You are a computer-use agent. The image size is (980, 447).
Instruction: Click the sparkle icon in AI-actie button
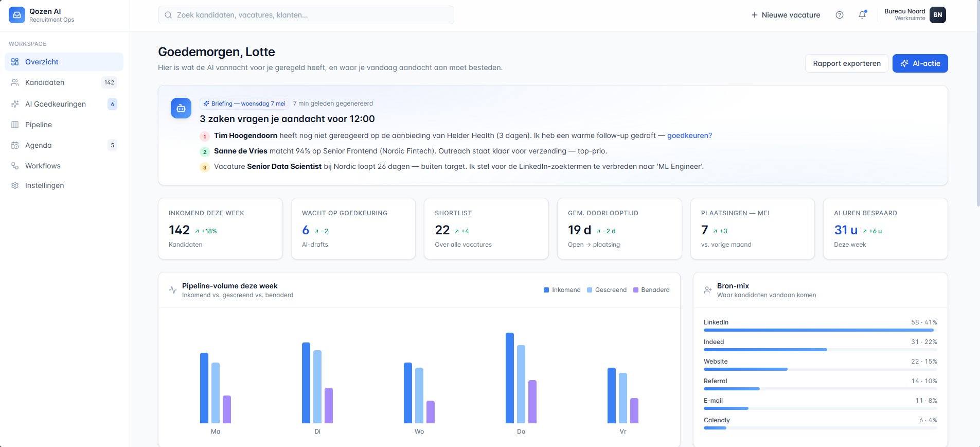[x=904, y=63]
